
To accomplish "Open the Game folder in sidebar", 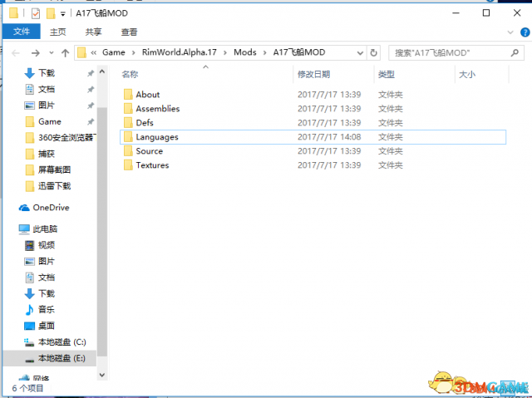I will pyautogui.click(x=50, y=121).
